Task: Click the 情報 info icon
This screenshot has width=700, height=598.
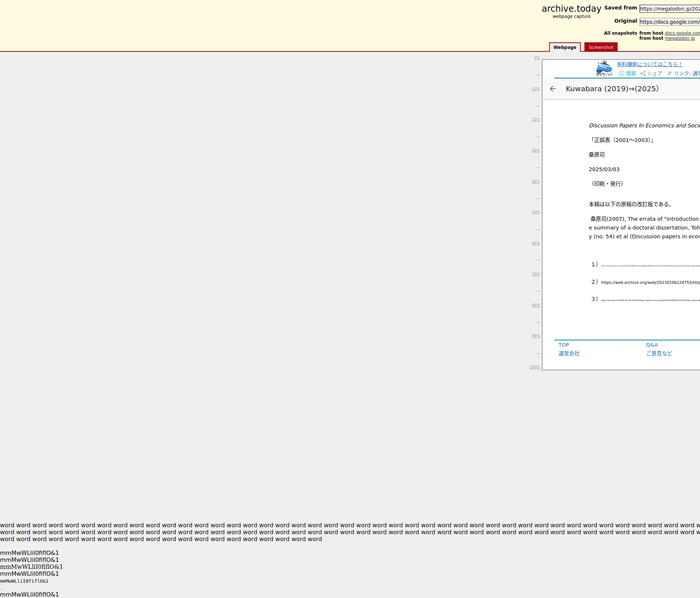Action: pos(622,73)
